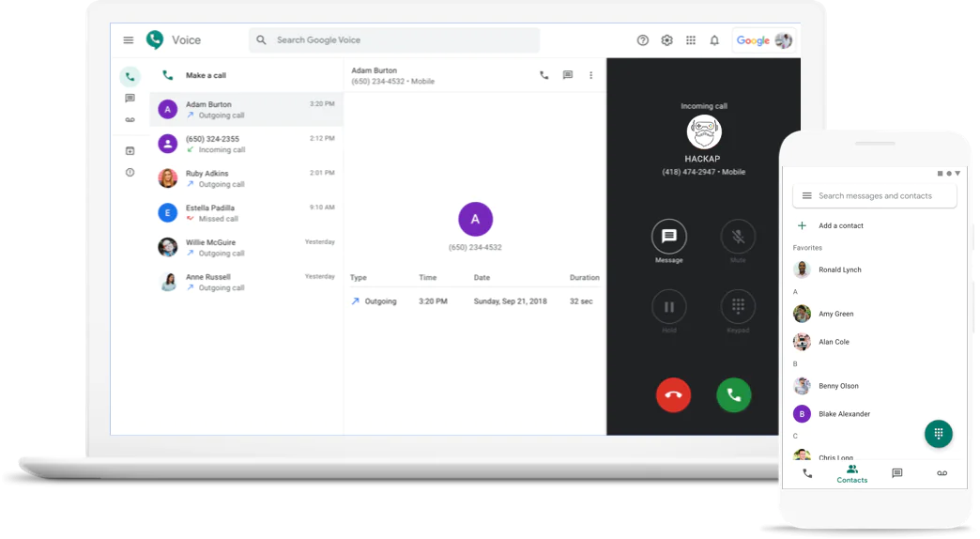
Task: Open the Help icon in top bar
Action: point(642,40)
